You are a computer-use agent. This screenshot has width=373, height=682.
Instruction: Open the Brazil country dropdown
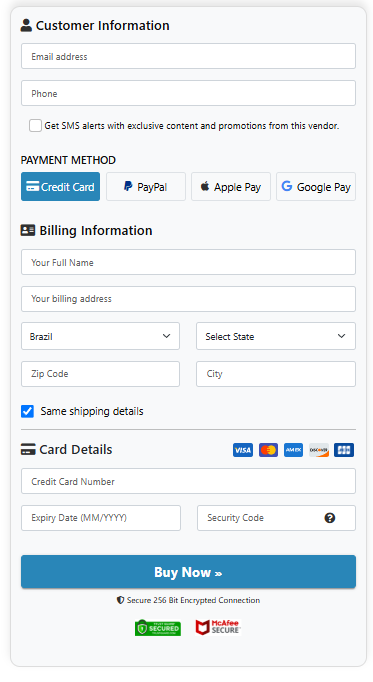pos(100,336)
